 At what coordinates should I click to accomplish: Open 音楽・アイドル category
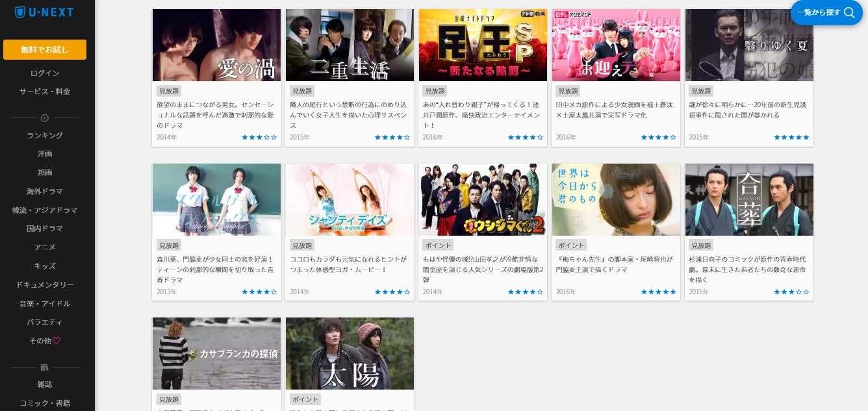pyautogui.click(x=45, y=304)
